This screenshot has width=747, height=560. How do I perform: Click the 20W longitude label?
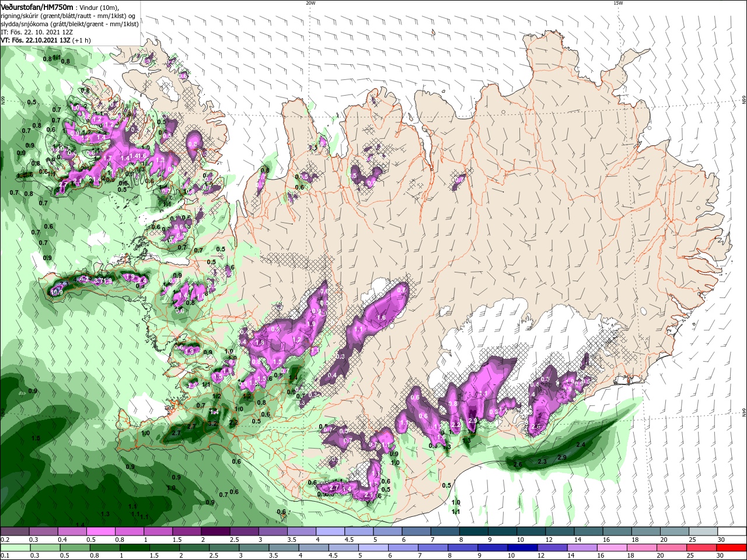pos(310,3)
